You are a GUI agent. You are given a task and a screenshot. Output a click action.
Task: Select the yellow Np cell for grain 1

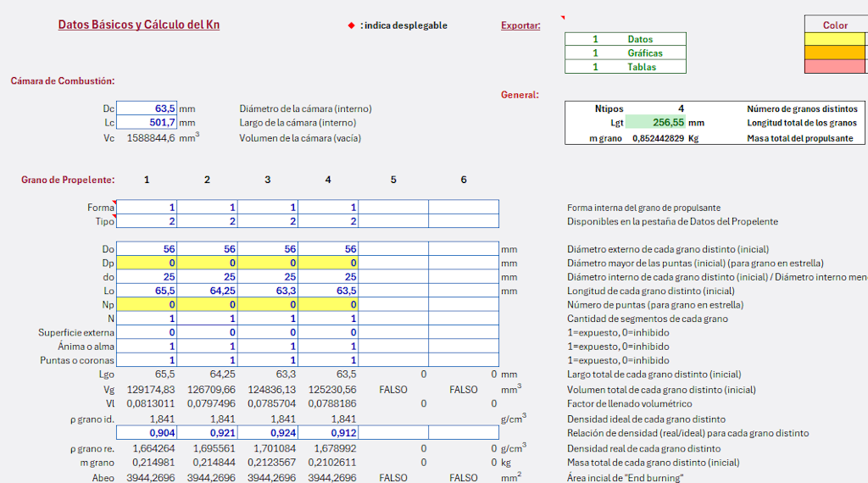pos(147,304)
